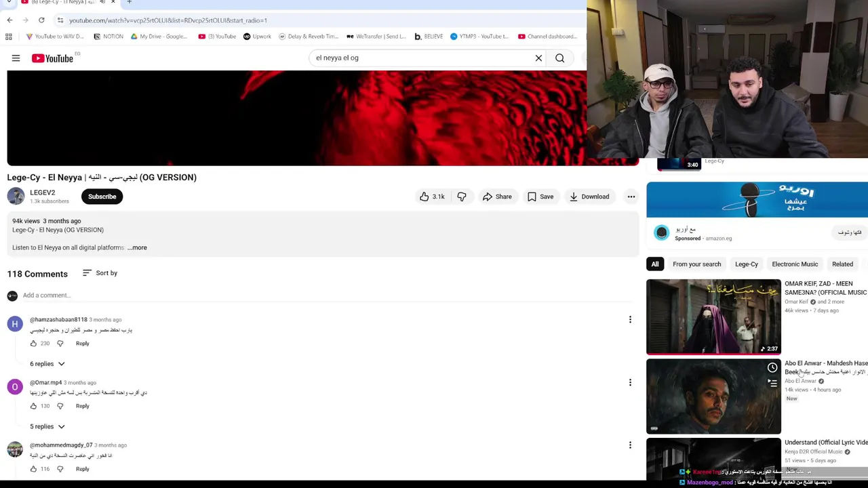Save the video to a playlist
This screenshot has height=488, width=868.
coord(540,197)
